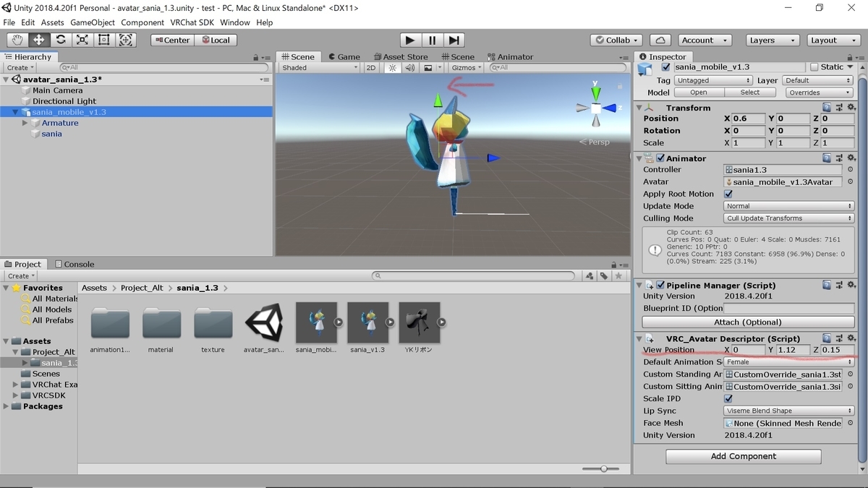Open the cloud Services icon
Image resolution: width=868 pixels, height=488 pixels.
tap(660, 40)
